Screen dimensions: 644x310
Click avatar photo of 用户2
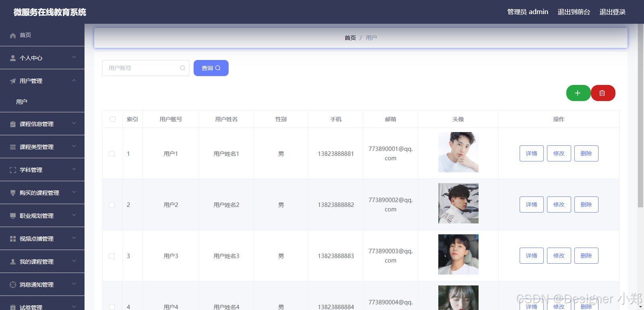tap(458, 203)
